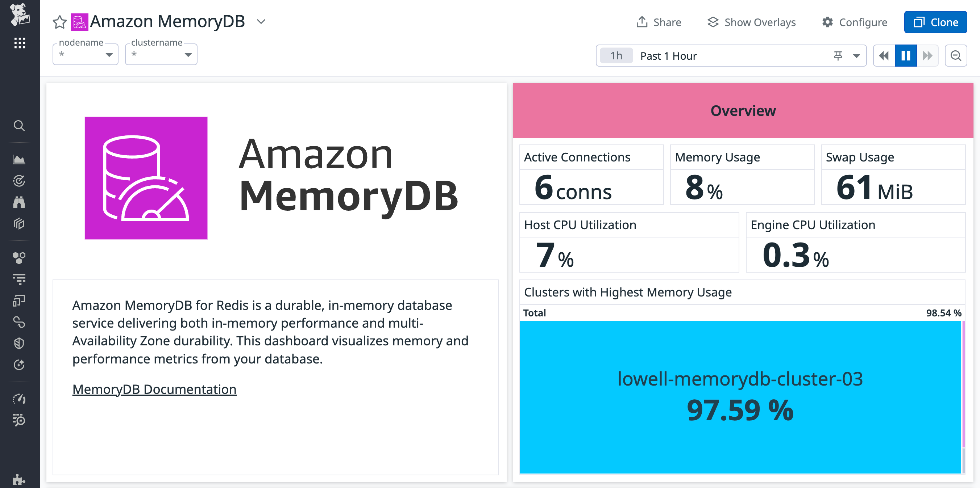This screenshot has height=488, width=980.
Task: Pause the dashboard live refresh
Action: click(x=906, y=55)
